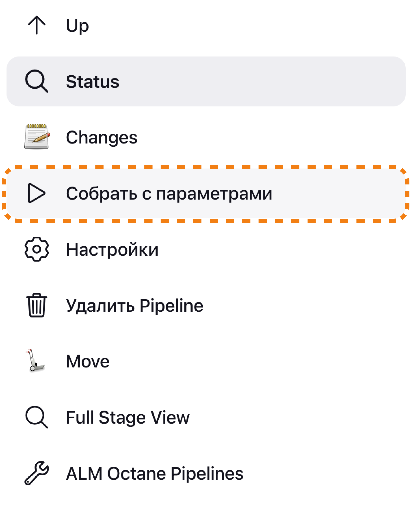The width and height of the screenshot is (420, 513).
Task: Open the Status page link
Action: pyautogui.click(x=92, y=82)
